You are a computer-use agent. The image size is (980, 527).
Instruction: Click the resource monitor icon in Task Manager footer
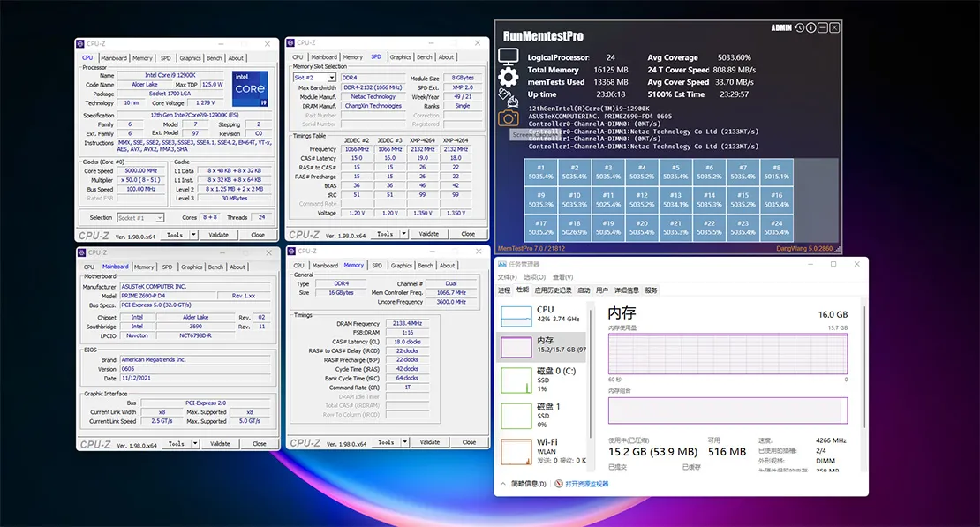click(559, 484)
